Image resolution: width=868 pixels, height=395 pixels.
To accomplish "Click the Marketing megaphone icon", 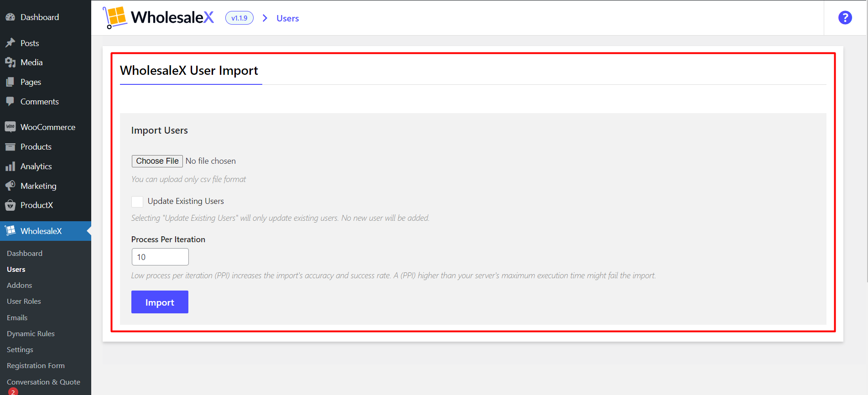I will (10, 186).
